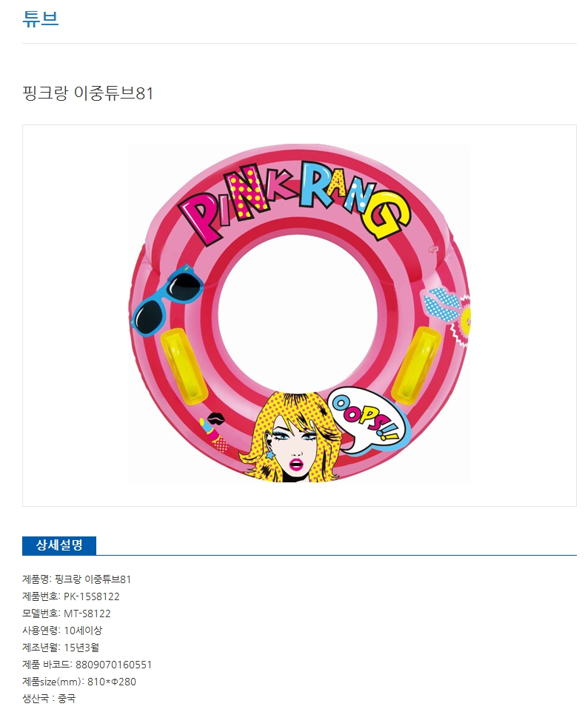Screen dimensions: 588x715
Task: Click the 생산국 중국 line
Action: [49, 699]
